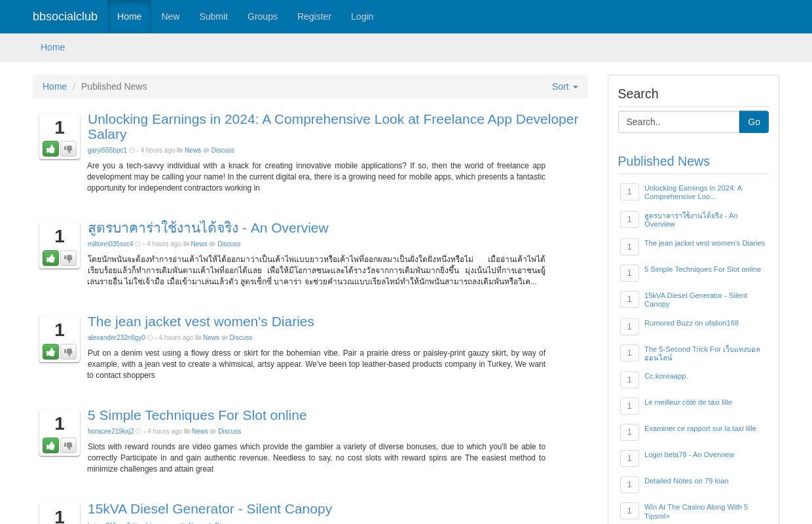
Task: Collapse the Sort menu chevron
Action: point(574,86)
